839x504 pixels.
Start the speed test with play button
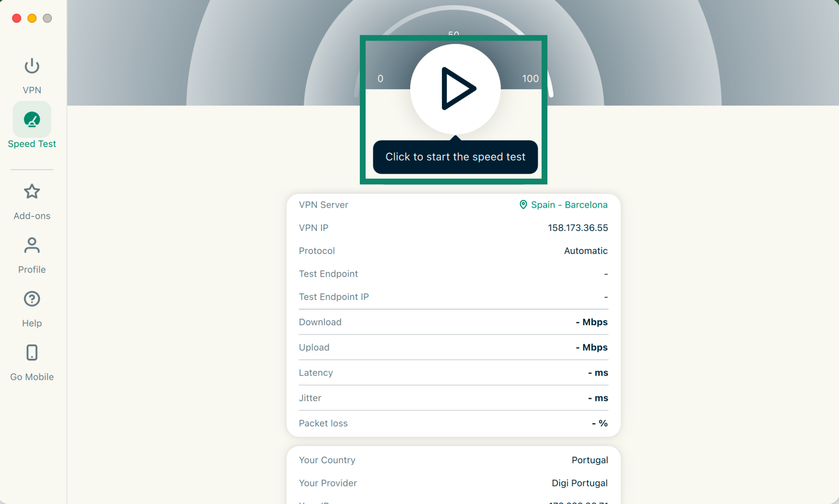[456, 89]
